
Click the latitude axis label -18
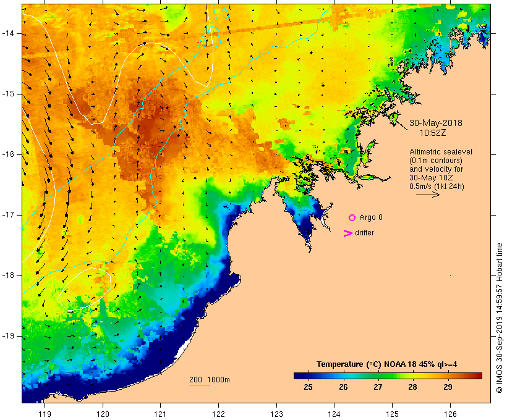[8, 275]
